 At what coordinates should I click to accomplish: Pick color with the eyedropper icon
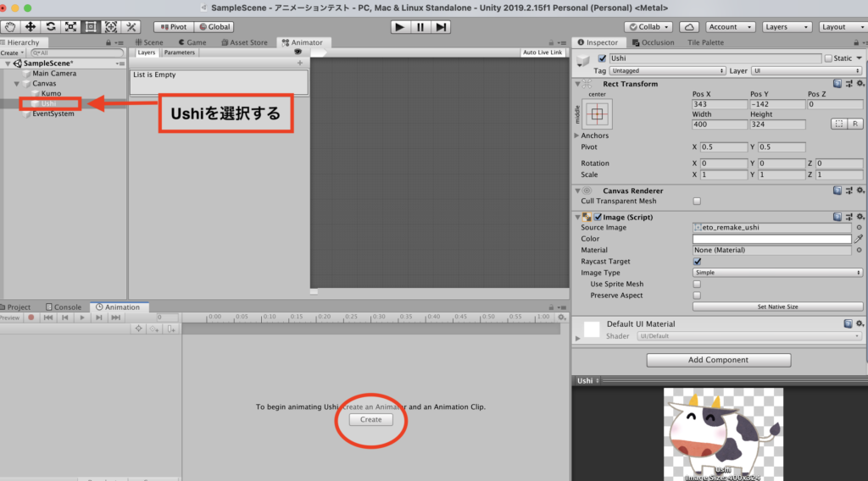click(859, 239)
